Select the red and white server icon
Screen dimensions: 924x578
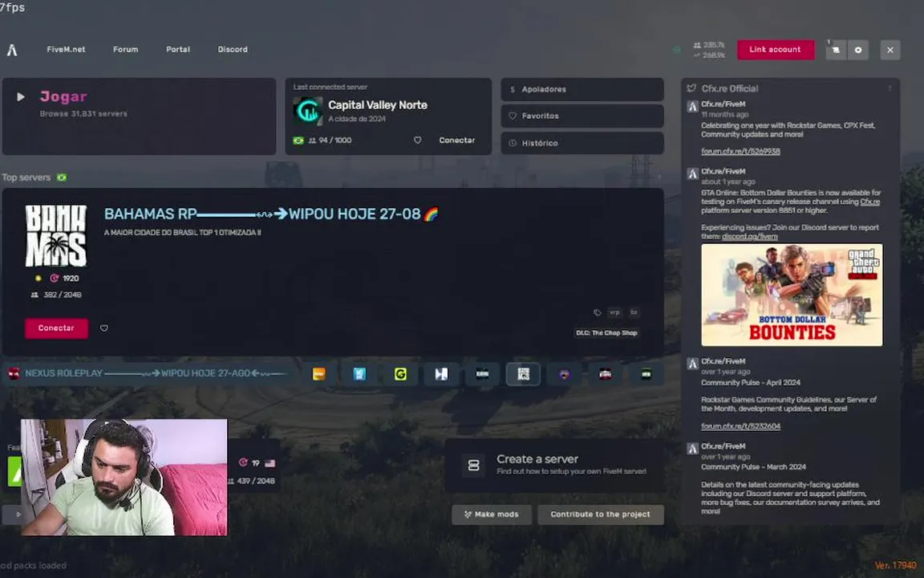(606, 375)
